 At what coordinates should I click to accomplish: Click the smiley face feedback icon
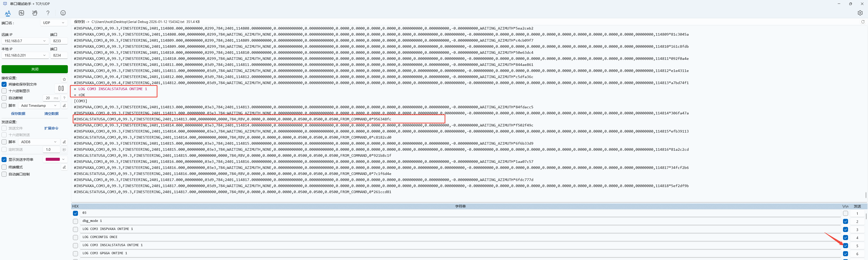(63, 13)
